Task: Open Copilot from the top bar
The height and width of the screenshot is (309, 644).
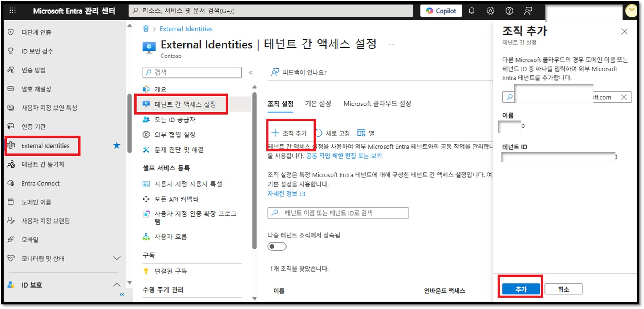Action: [x=441, y=11]
